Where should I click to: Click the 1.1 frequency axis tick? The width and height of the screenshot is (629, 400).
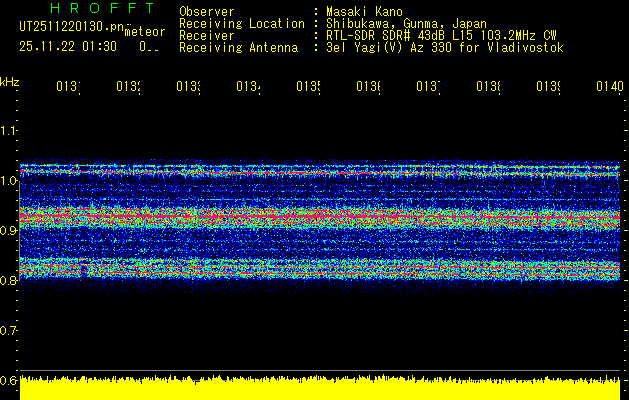coord(9,130)
